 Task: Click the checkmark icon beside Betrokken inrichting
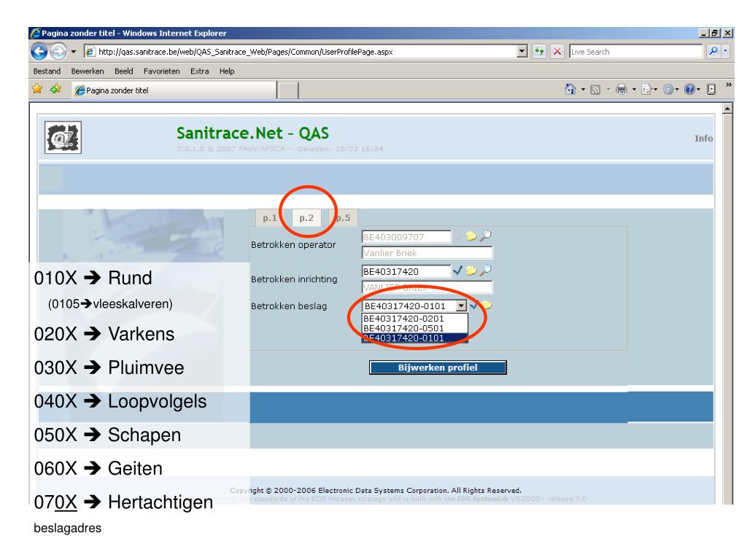pos(457,271)
